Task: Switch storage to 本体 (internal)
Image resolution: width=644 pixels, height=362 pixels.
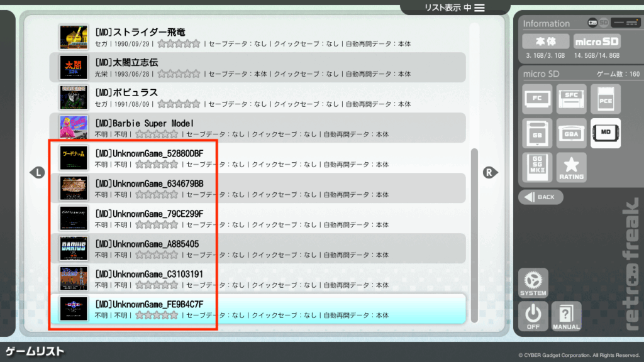Action: (x=545, y=41)
